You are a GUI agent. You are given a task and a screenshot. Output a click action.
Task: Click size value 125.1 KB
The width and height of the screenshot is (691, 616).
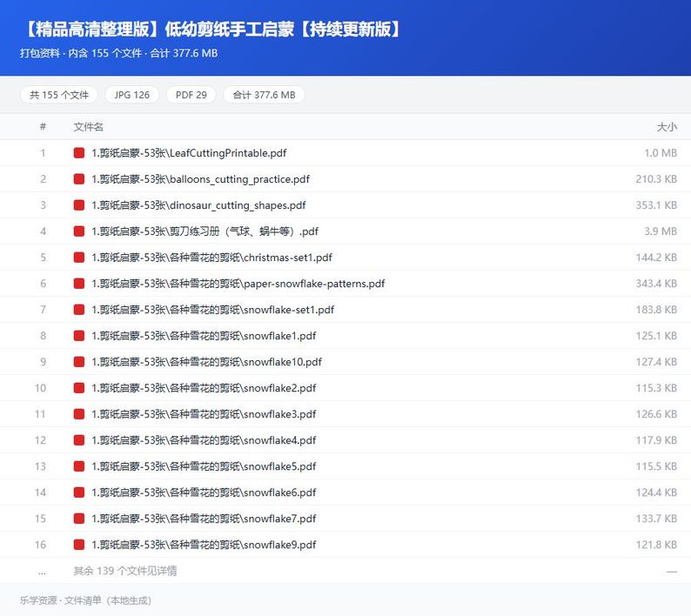tap(656, 335)
